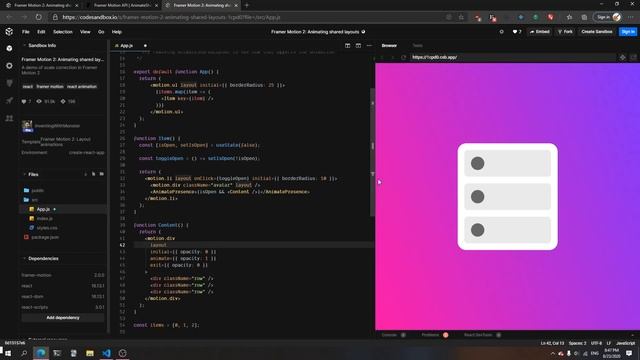Click the react tag
Screen dimensions: 640x360
coord(27,87)
